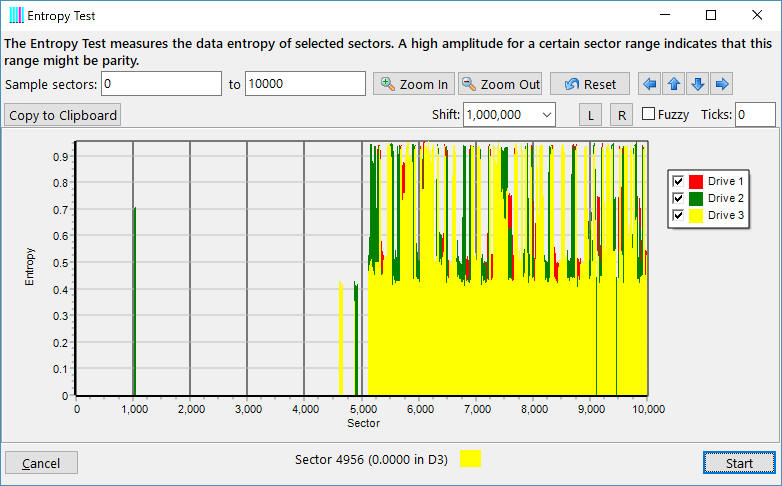Click the Ticks input field

pos(755,115)
